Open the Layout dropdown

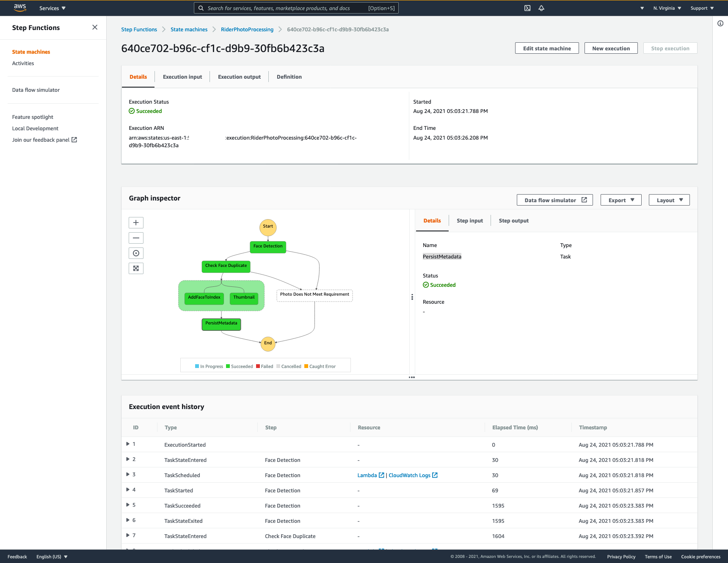669,200
